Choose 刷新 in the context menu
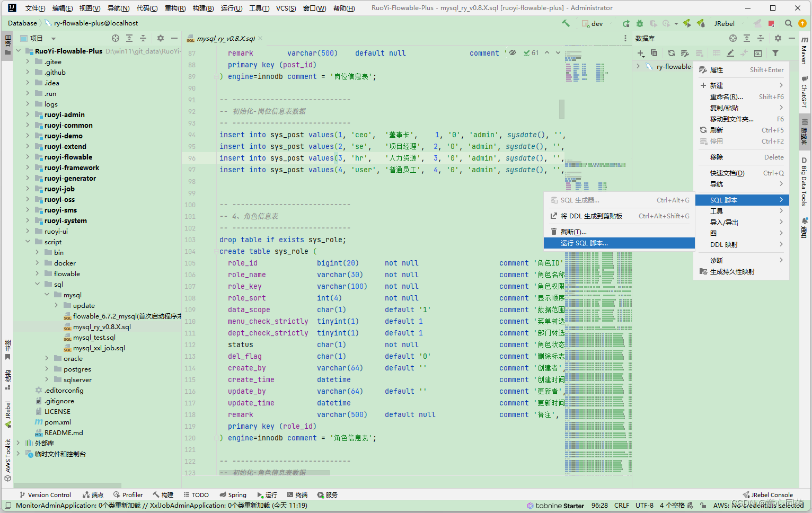812x513 pixels. tap(742, 130)
